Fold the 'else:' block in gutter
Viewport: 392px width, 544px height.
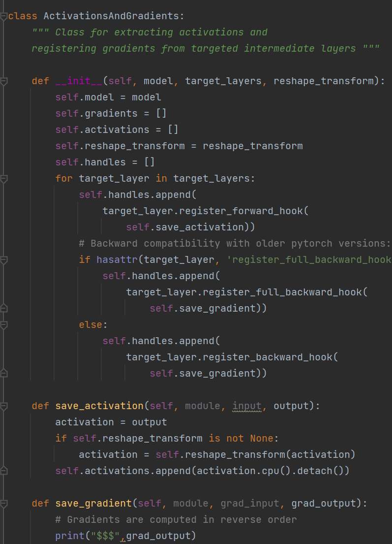[4, 325]
